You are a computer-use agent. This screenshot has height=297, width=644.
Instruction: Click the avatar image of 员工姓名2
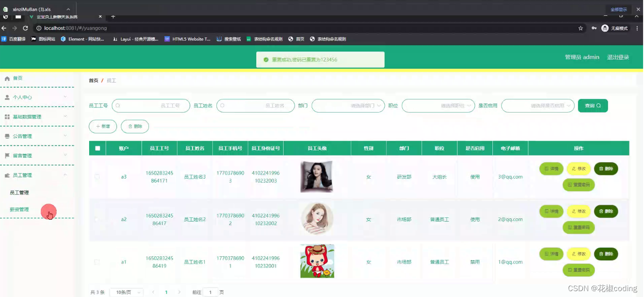[x=317, y=218]
